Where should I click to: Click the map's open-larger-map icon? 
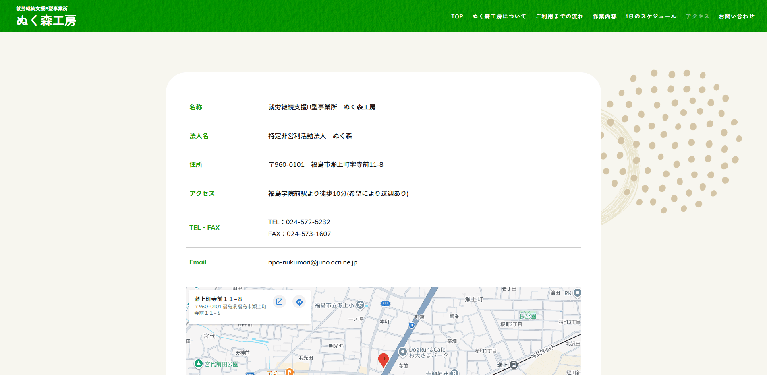click(279, 302)
